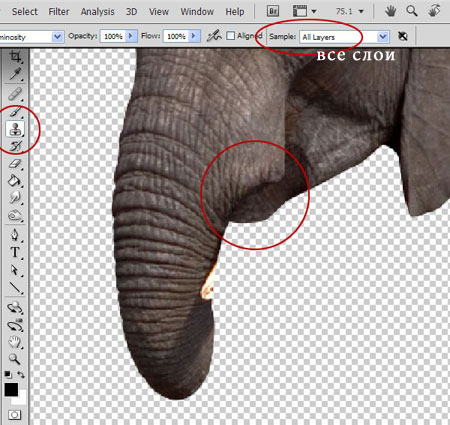
Task: Select the Line tool
Action: 15,287
